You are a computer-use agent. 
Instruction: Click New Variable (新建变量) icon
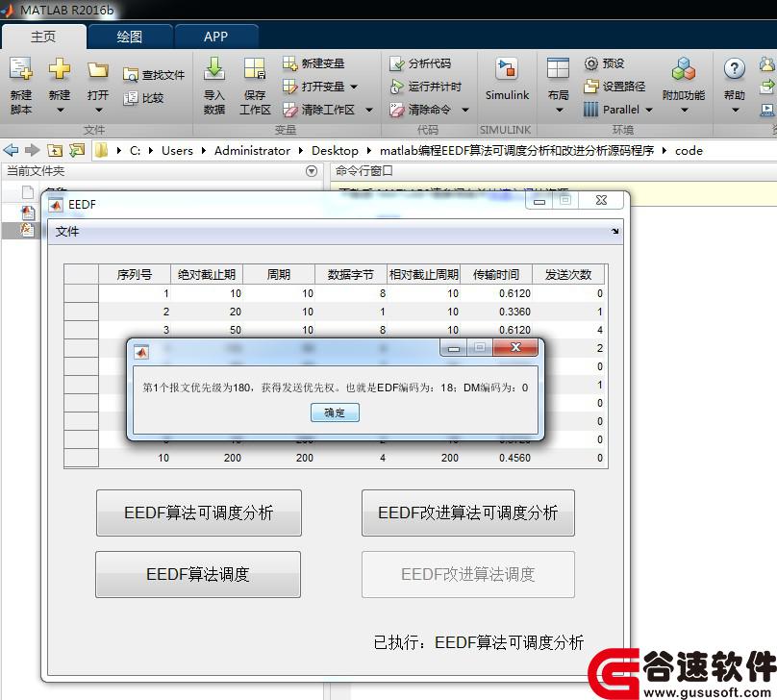[x=289, y=63]
